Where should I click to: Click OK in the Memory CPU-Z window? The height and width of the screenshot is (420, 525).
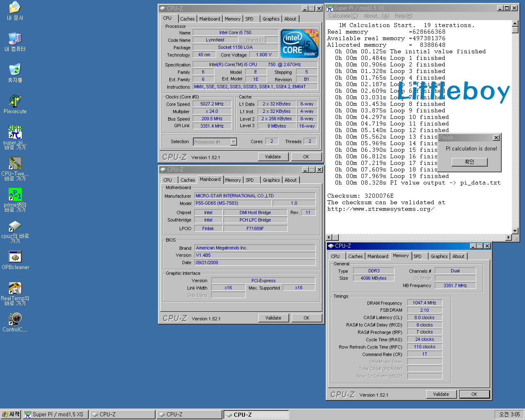475,394
